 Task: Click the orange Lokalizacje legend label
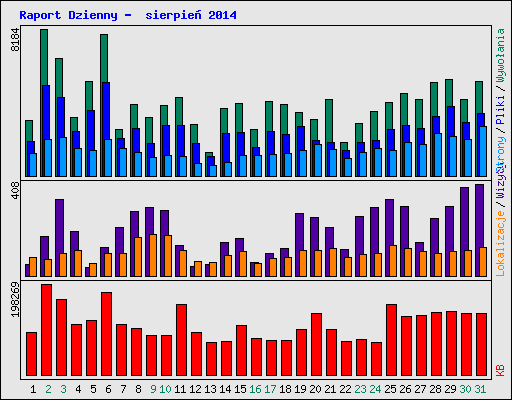point(500,244)
